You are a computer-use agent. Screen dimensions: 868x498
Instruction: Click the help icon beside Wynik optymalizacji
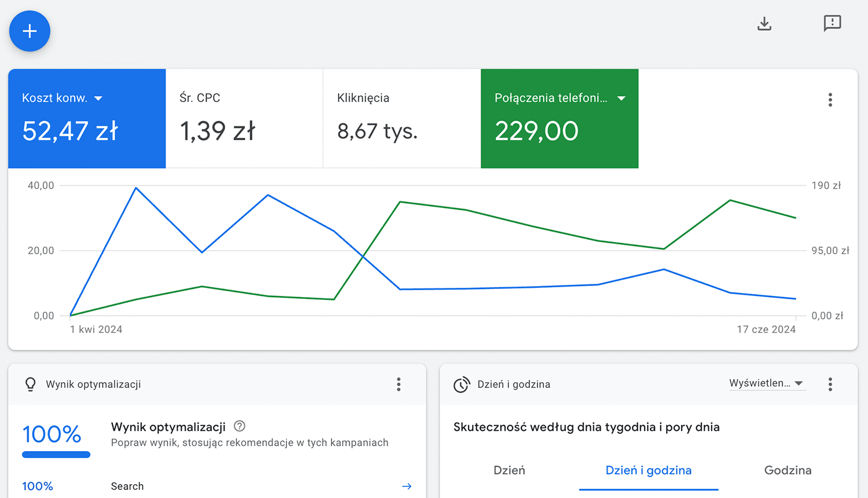click(x=240, y=427)
